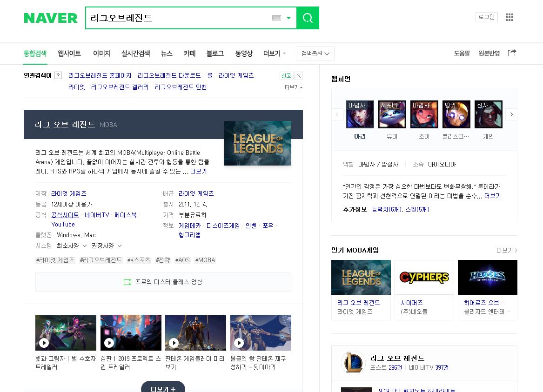Play the 판테온 게임플레이 미리보기 video
Image resolution: width=543 pixels, height=392 pixels.
tap(196, 332)
